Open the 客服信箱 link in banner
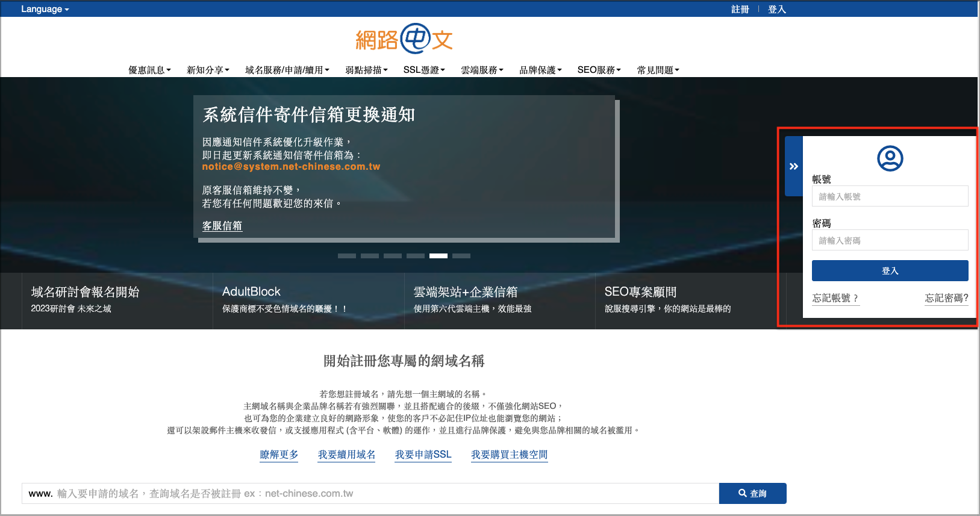The image size is (980, 516). [x=222, y=226]
